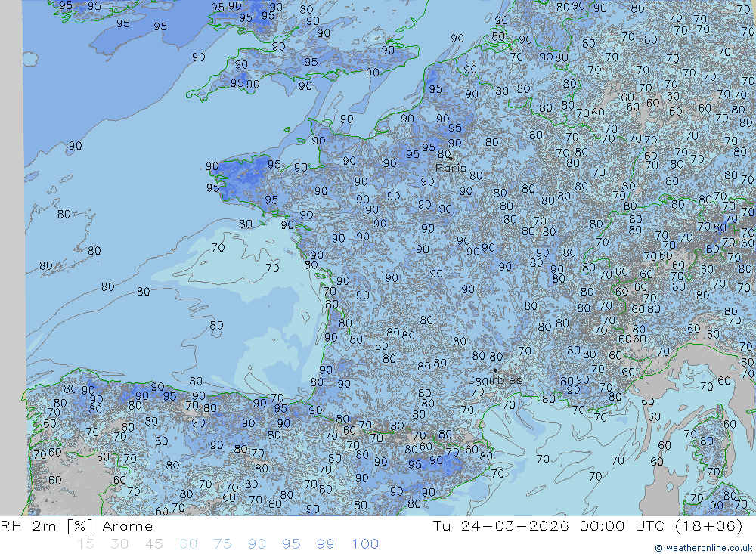Viewport: 756px width, 554px height.
Task: Select the legend value 15
Action: coord(85,544)
